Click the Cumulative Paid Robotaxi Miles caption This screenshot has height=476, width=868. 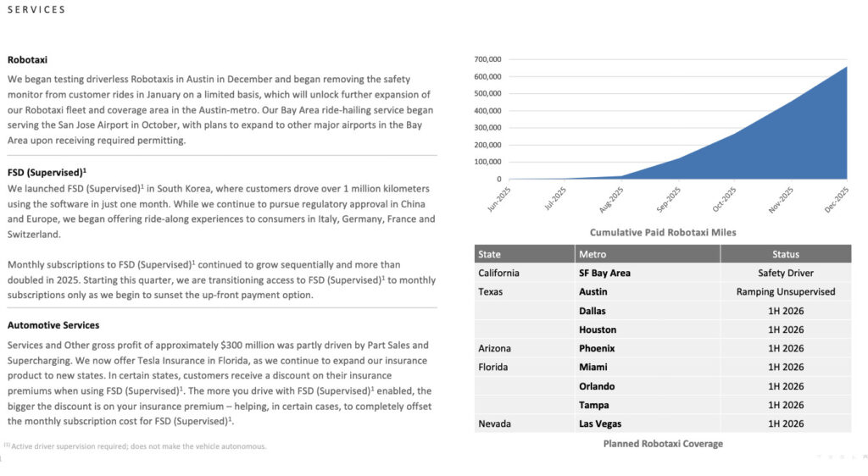point(663,232)
